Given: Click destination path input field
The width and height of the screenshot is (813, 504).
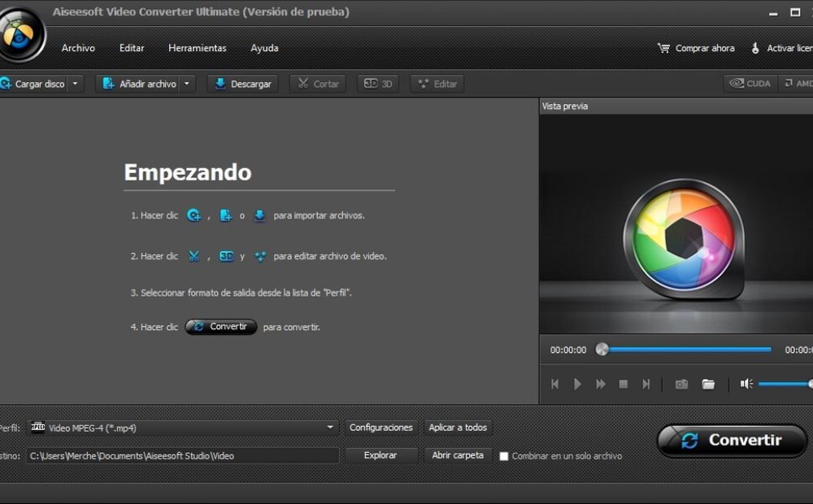Looking at the screenshot, I should coord(183,456).
